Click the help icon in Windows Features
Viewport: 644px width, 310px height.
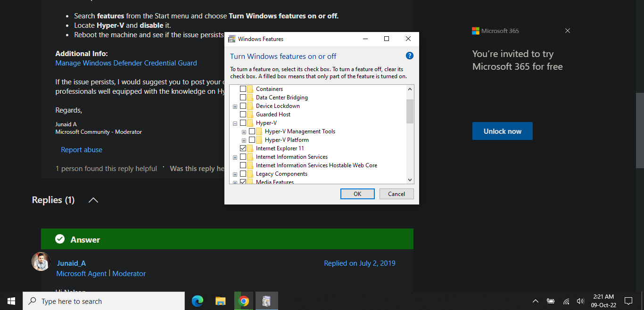(x=410, y=56)
